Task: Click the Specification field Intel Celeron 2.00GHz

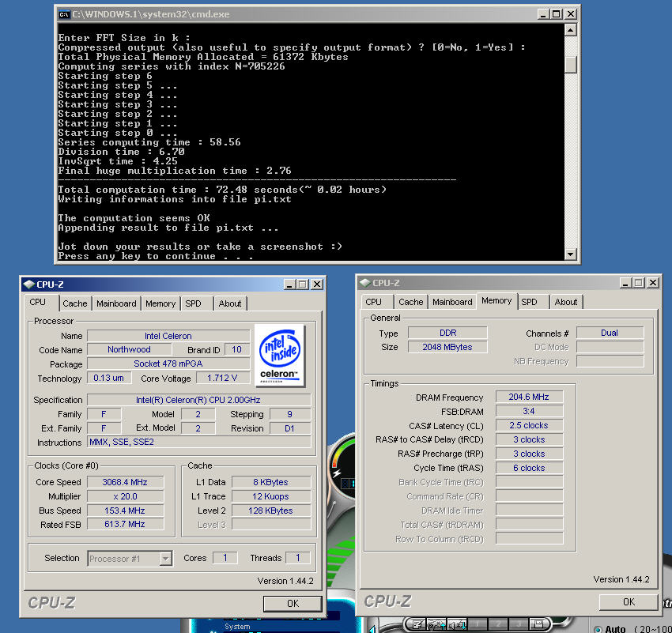Action: [x=199, y=400]
